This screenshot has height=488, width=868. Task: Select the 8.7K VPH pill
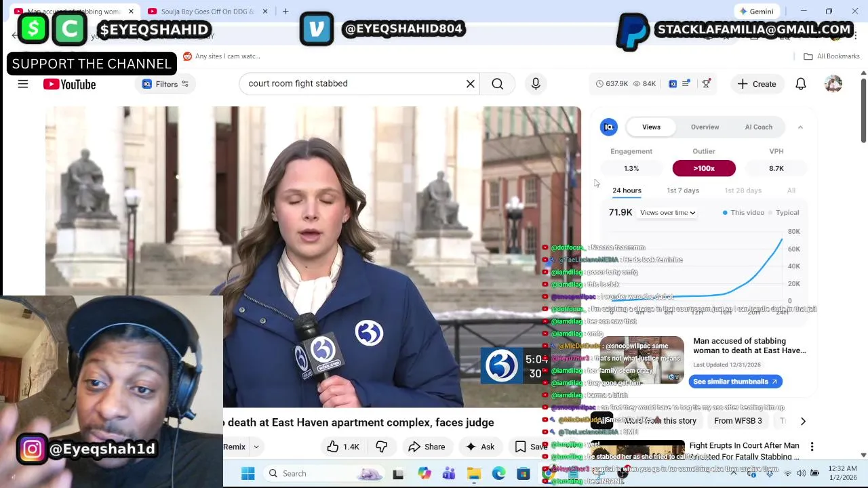776,168
